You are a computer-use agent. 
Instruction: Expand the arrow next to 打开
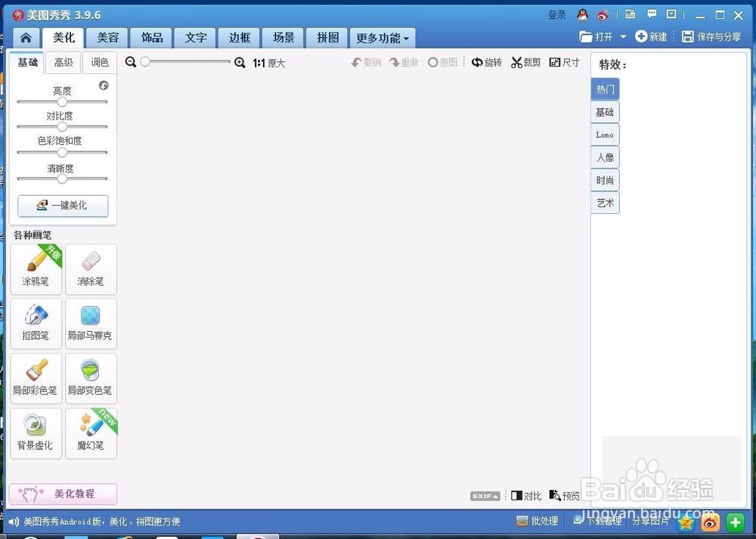[623, 36]
